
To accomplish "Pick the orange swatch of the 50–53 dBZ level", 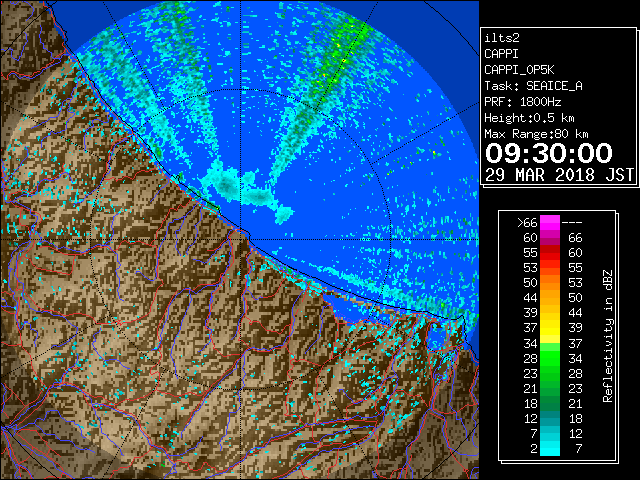I will (550, 282).
